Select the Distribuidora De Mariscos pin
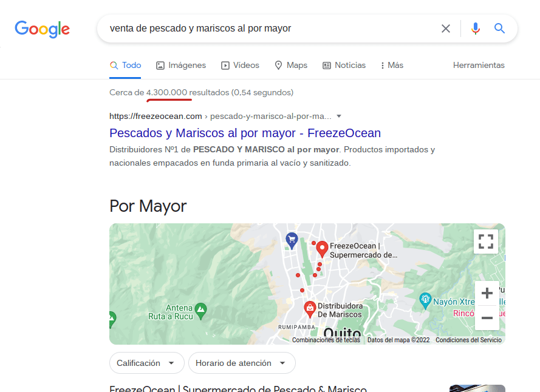 (310, 309)
